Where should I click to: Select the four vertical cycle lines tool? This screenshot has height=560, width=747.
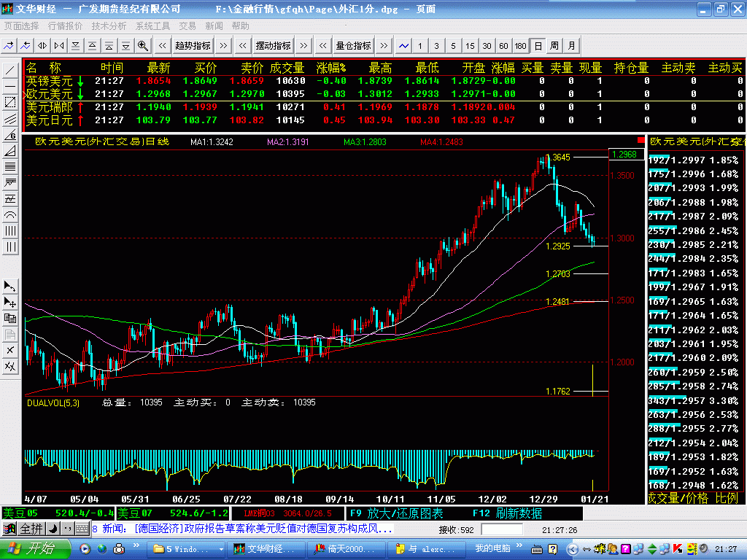(x=10, y=231)
